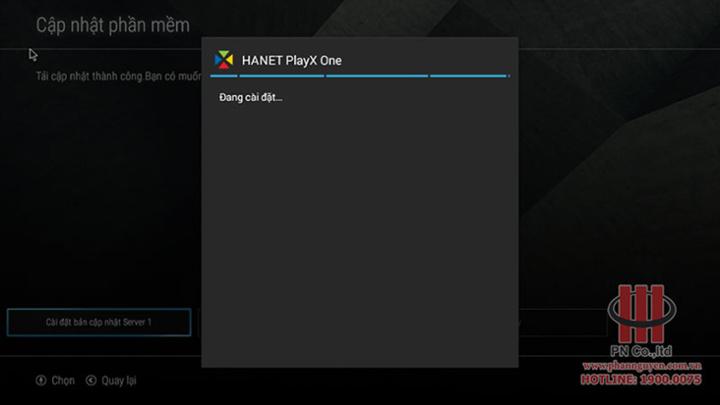Click the PN Co.,ltd watermark text
720x405 pixels.
[x=641, y=352]
